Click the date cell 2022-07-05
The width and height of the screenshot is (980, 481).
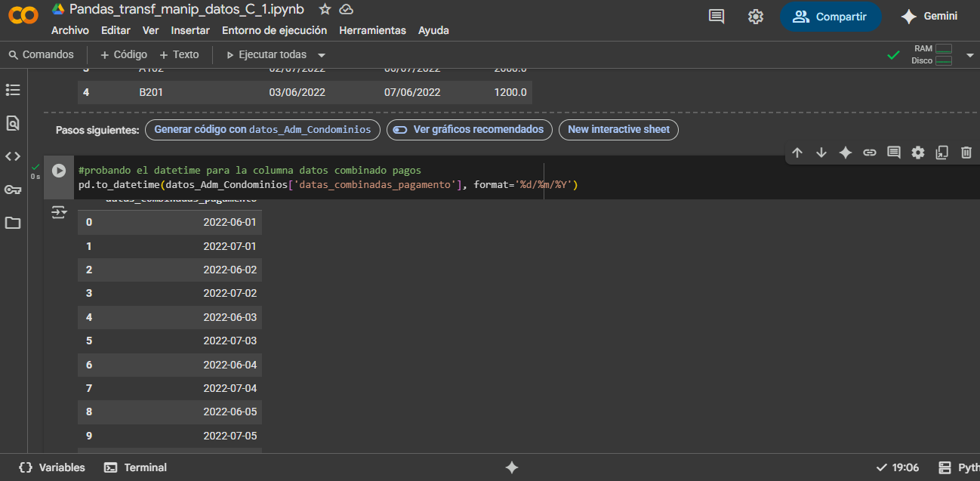[x=230, y=436]
